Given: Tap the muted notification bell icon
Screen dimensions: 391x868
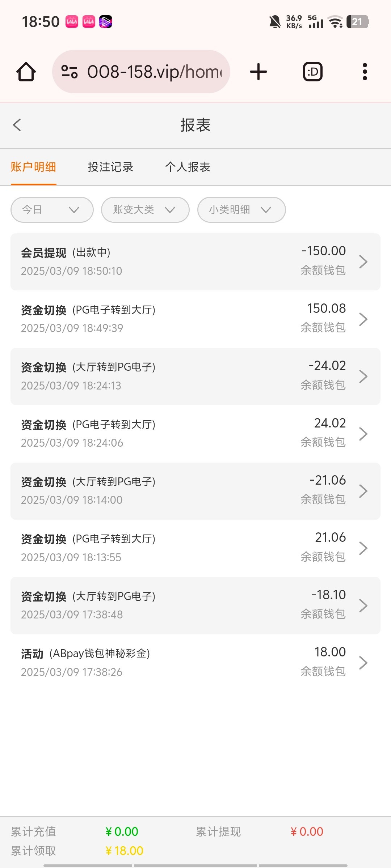Looking at the screenshot, I should [275, 22].
